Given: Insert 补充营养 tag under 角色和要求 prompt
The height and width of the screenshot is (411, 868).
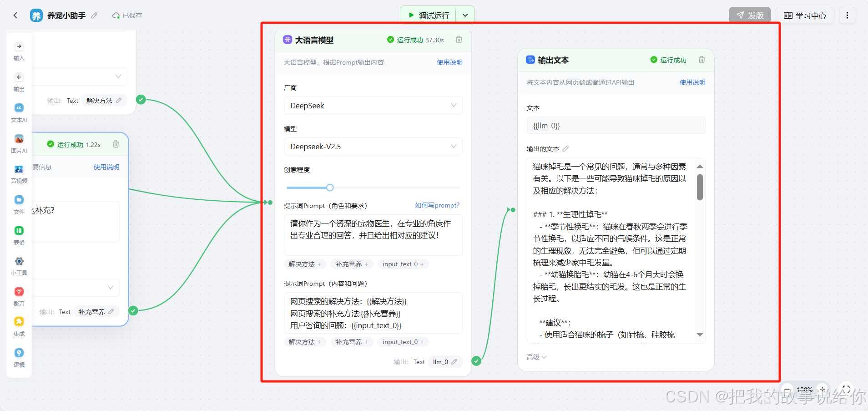Looking at the screenshot, I should point(352,264).
